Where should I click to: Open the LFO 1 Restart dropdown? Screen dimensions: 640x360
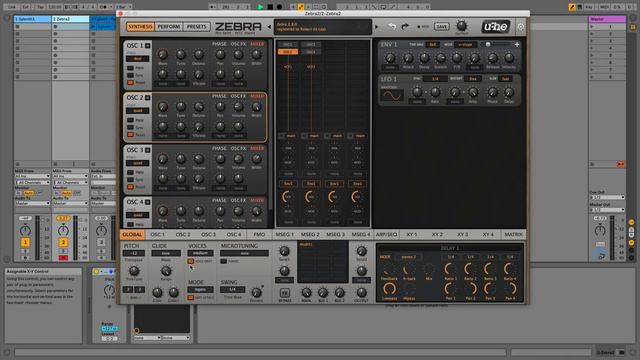point(472,78)
